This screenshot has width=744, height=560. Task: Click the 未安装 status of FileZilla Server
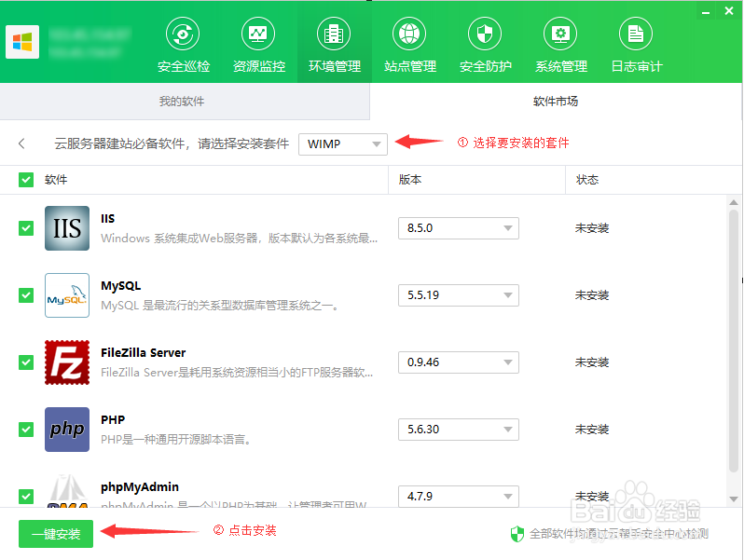[592, 362]
